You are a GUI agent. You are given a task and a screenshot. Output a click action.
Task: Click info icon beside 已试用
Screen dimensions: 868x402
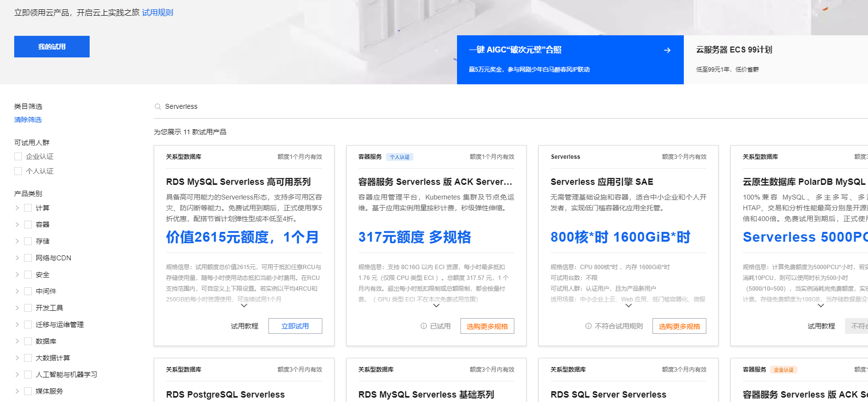coord(424,326)
